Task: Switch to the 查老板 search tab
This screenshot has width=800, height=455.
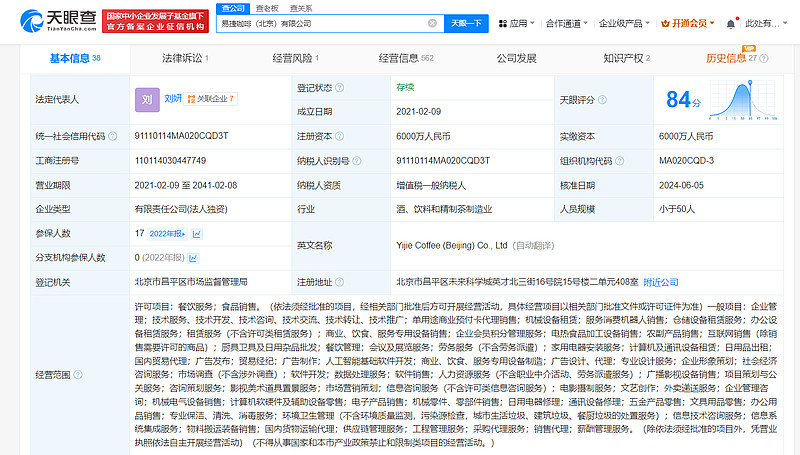Action: (267, 8)
